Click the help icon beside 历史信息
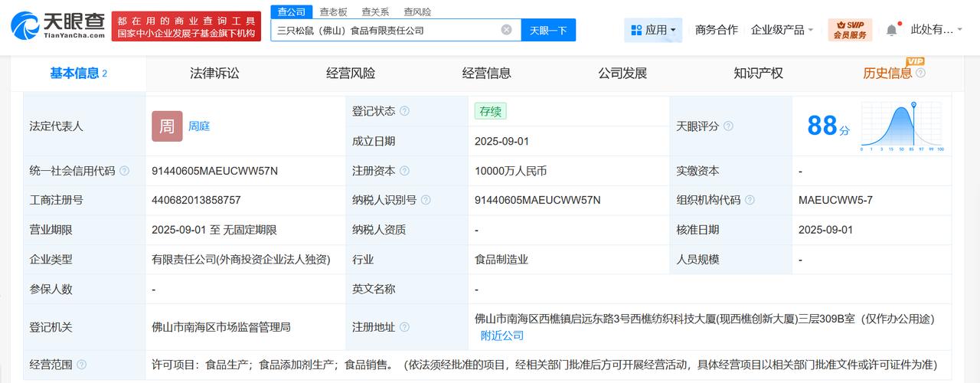 (920, 74)
